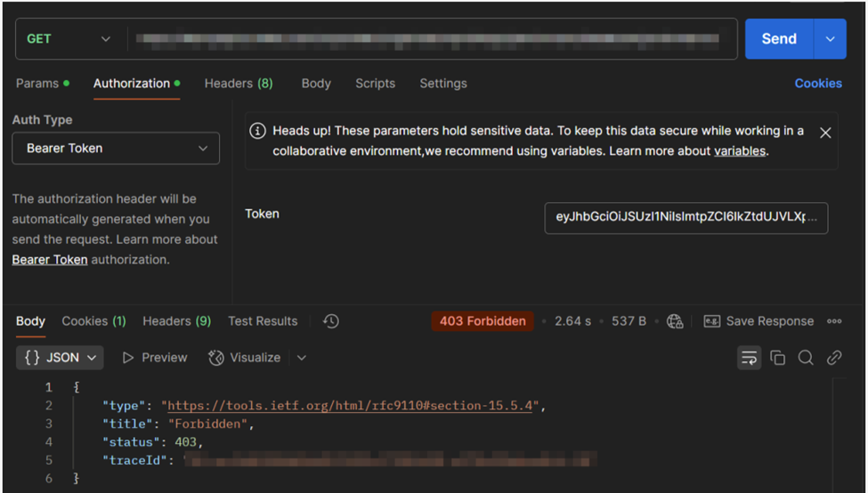Viewport: 868px width, 493px height.
Task: Switch to the Test Results tab
Action: tap(263, 321)
